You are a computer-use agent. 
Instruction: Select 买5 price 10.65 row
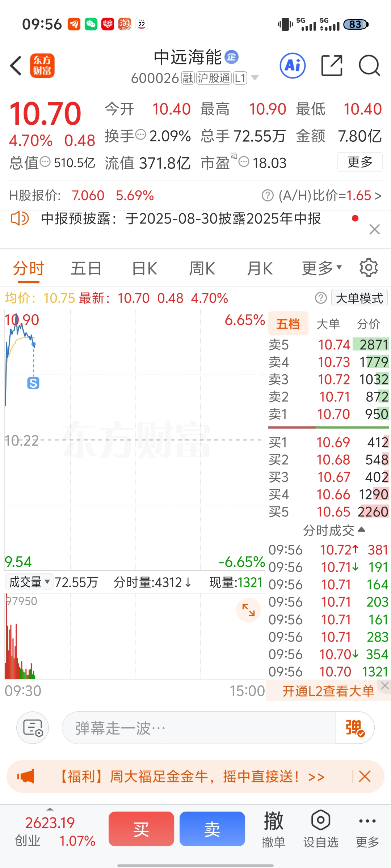tap(329, 512)
